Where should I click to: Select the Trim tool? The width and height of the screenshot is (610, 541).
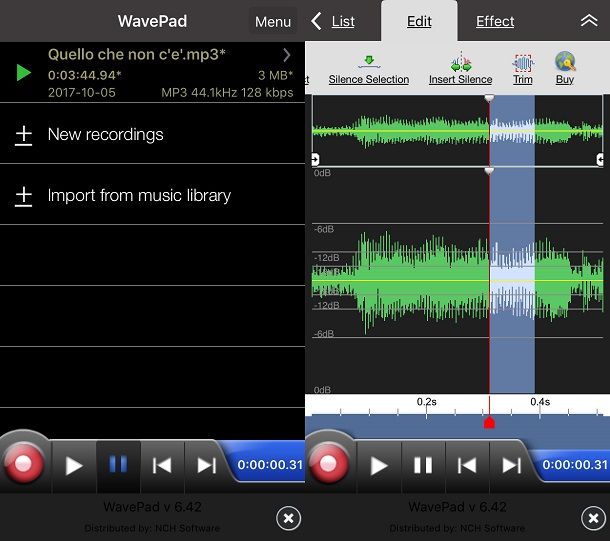523,70
